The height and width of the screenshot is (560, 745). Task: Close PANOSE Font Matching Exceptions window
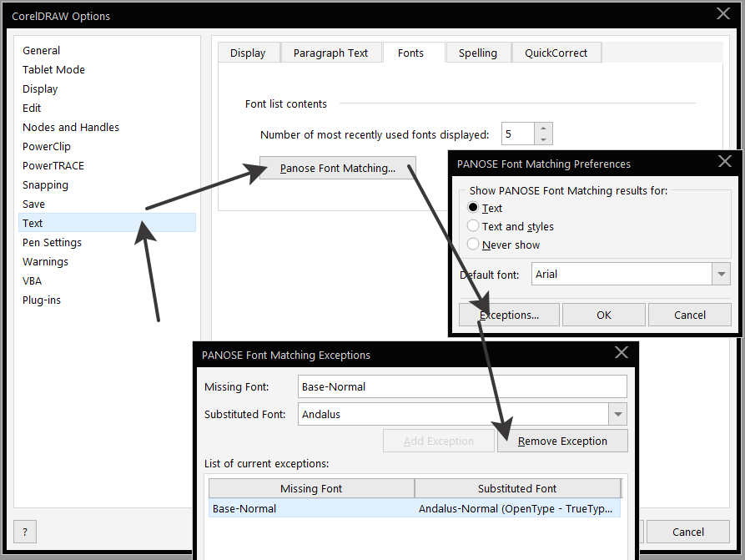pos(621,353)
